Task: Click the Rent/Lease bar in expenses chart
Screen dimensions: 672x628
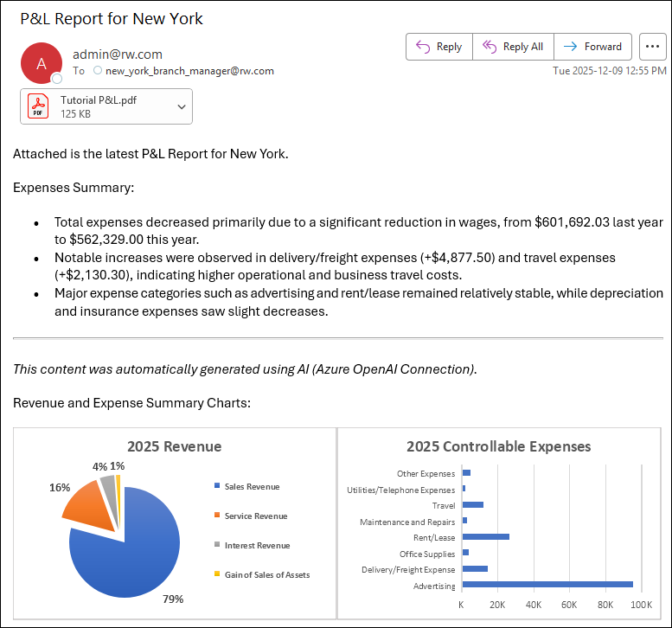Action: pos(486,537)
